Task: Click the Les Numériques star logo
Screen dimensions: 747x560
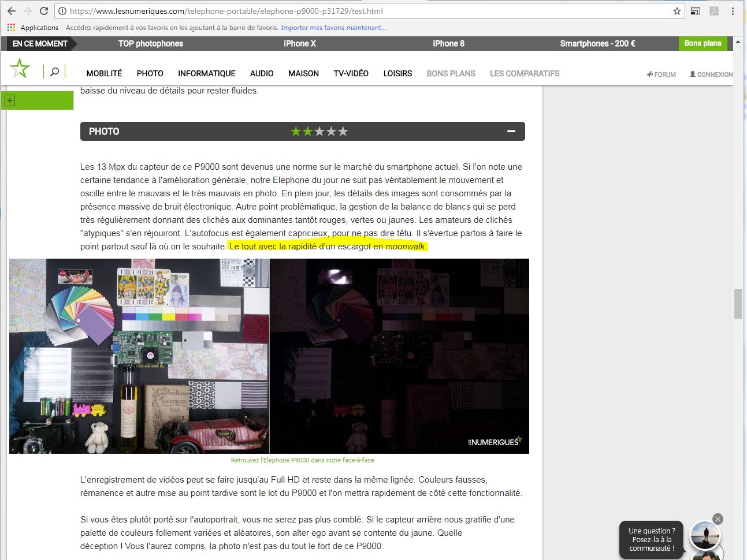Action: pos(20,69)
